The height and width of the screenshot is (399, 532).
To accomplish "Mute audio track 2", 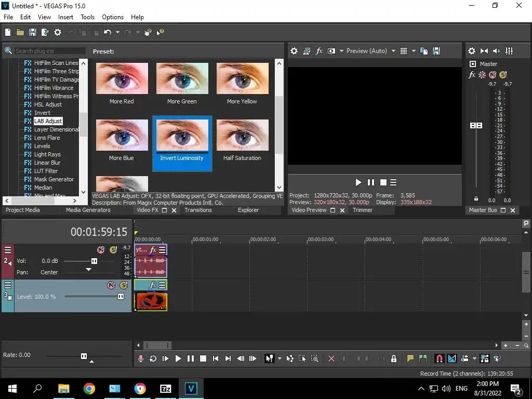I will pyautogui.click(x=101, y=250).
